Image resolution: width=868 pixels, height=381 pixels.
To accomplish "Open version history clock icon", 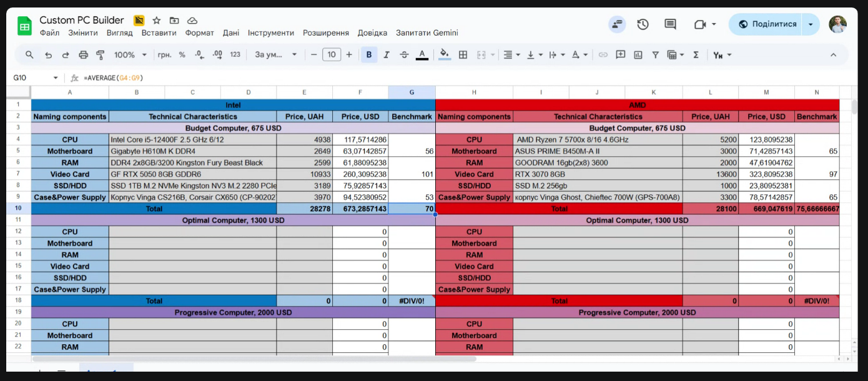I will [643, 24].
